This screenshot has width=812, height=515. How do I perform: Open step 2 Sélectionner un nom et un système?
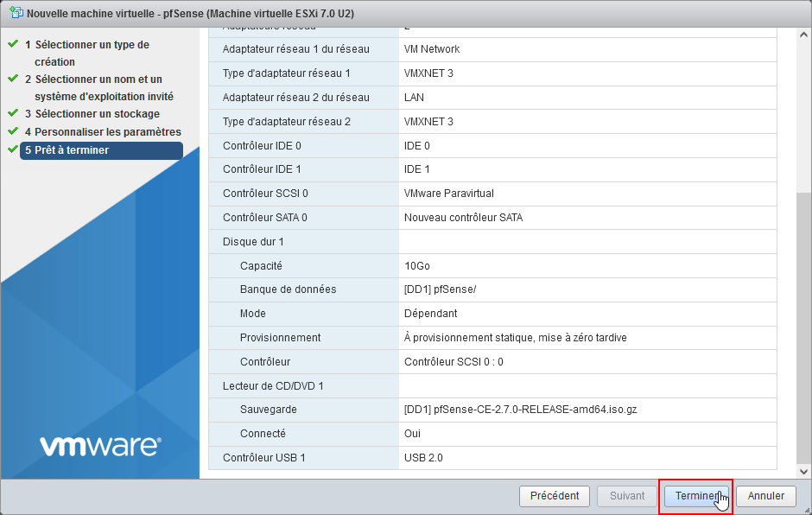coord(98,87)
